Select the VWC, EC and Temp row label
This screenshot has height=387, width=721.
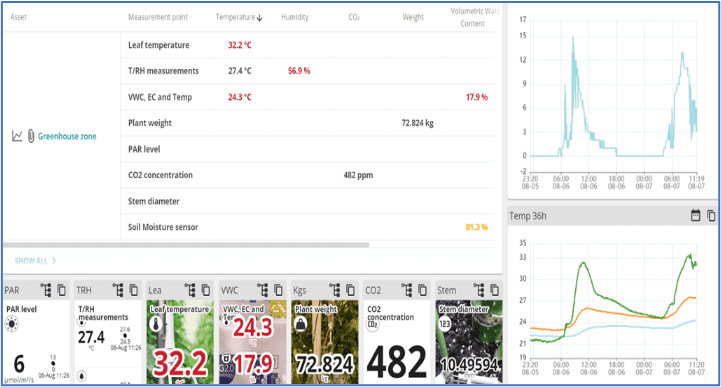160,97
